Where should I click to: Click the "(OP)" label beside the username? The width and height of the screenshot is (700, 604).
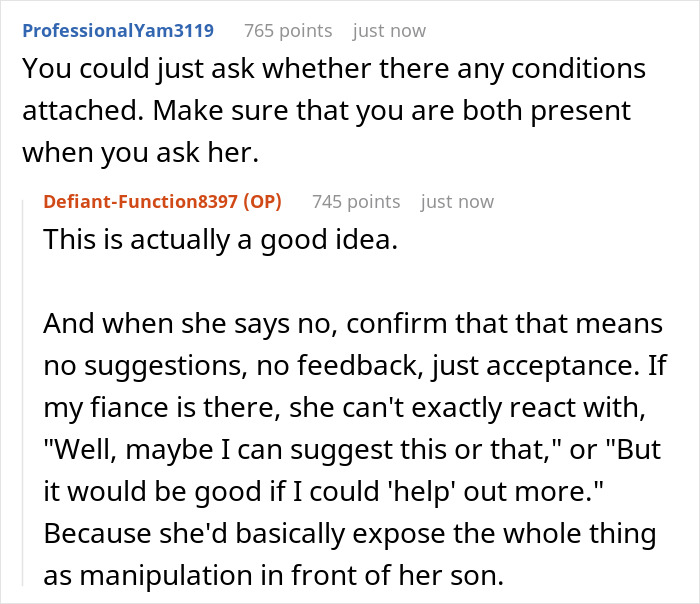260,201
